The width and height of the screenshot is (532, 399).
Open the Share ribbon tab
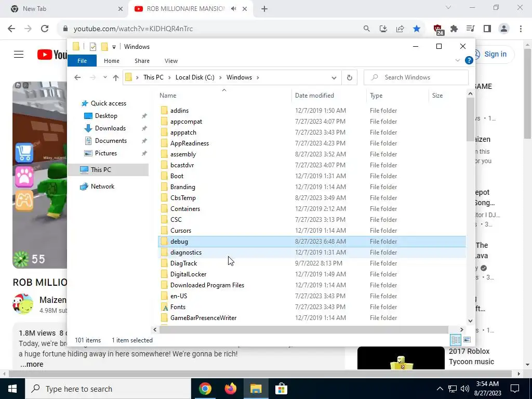point(142,61)
